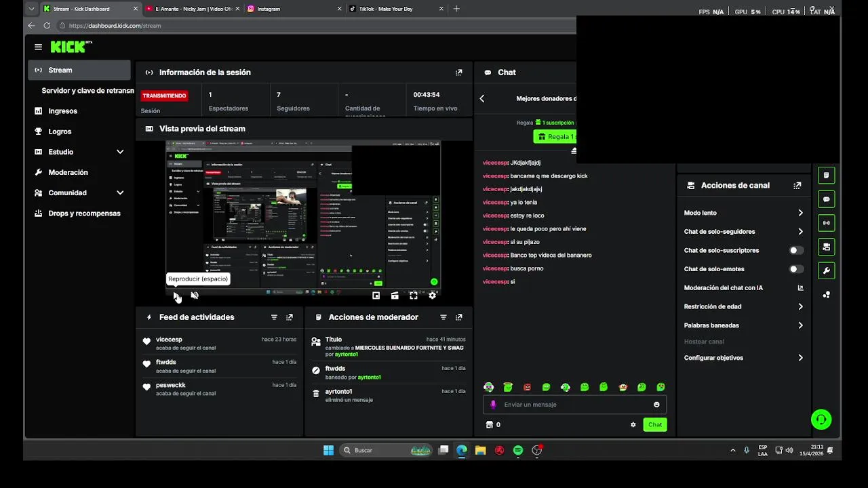Open the Windows Start menu
The height and width of the screenshot is (488, 868).
point(328,450)
